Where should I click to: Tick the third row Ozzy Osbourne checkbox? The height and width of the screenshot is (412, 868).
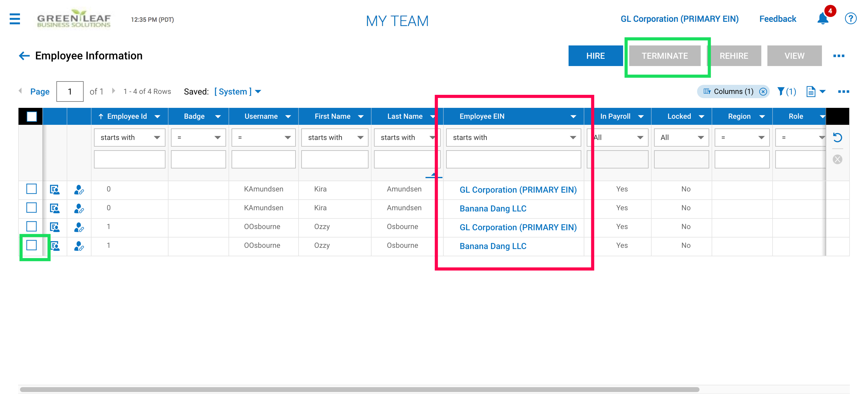tap(31, 227)
